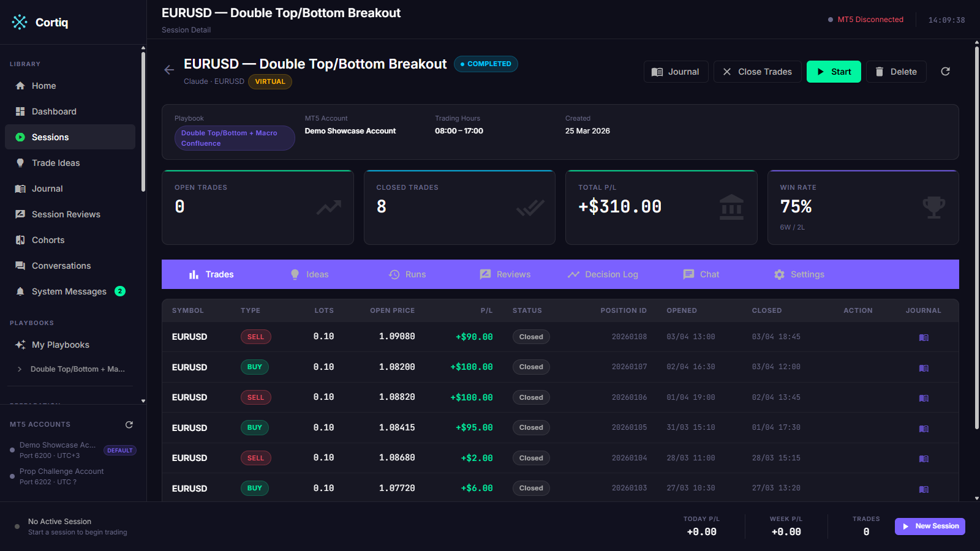Viewport: 980px width, 551px height.
Task: Click the main page vertical scrollbar
Action: point(976,238)
